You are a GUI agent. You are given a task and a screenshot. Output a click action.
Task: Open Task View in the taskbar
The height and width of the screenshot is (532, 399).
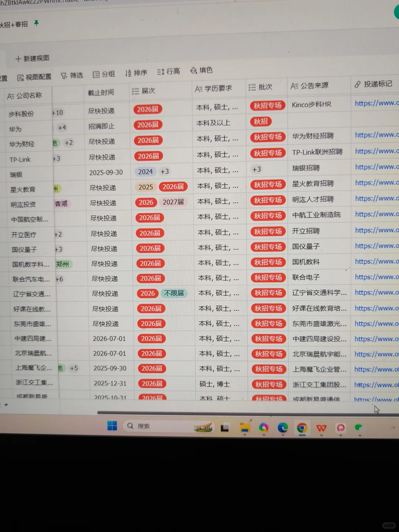click(x=225, y=428)
